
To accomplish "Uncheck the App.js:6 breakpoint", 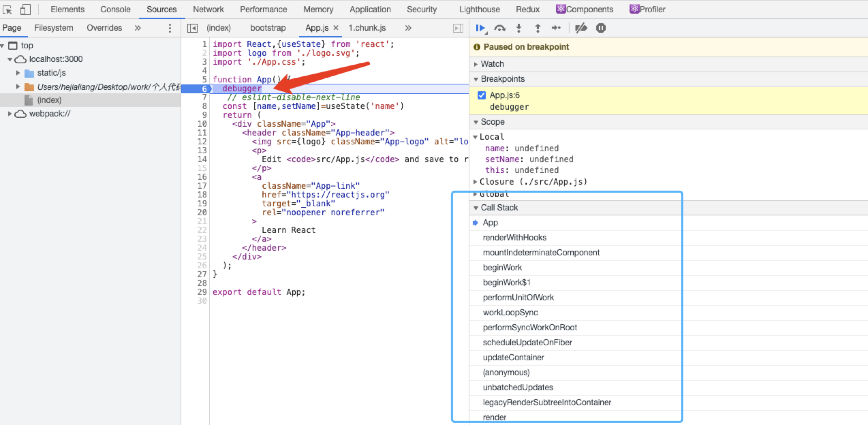I will 481,95.
